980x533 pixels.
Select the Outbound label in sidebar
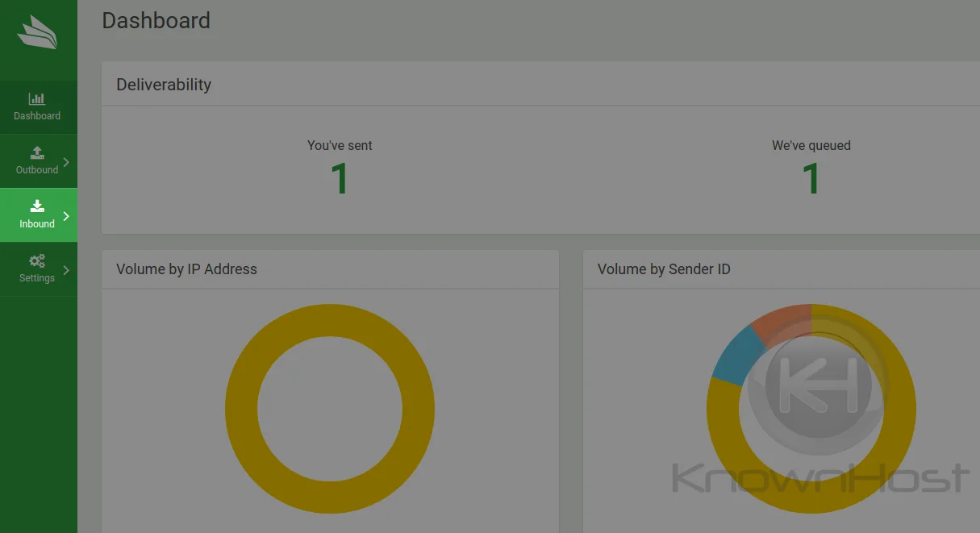pos(37,170)
